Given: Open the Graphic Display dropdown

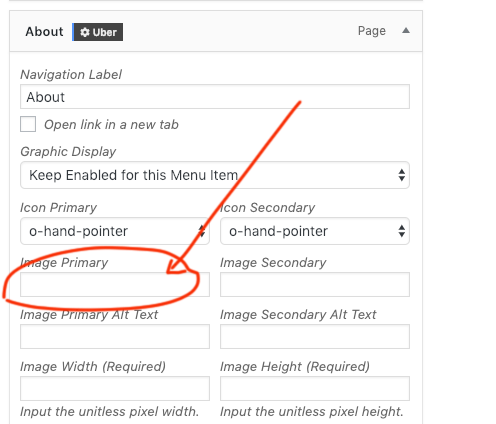Looking at the screenshot, I should click(x=215, y=175).
